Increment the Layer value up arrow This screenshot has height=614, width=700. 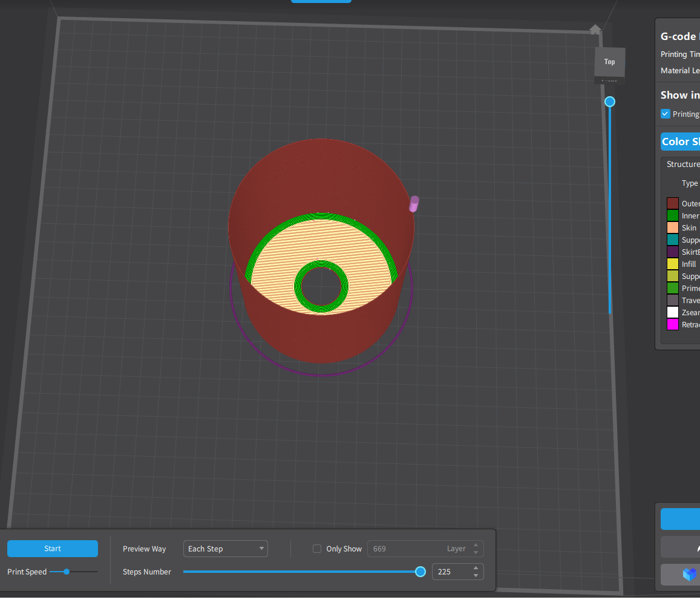(x=476, y=545)
